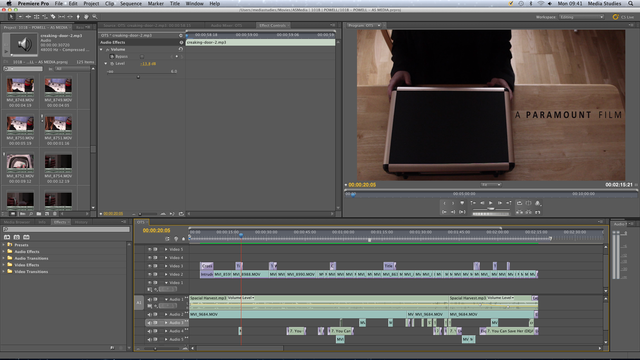Select the MVI_8752.MOV thumbnail in Project
The height and width of the screenshot is (360, 640).
pyautogui.click(x=20, y=162)
